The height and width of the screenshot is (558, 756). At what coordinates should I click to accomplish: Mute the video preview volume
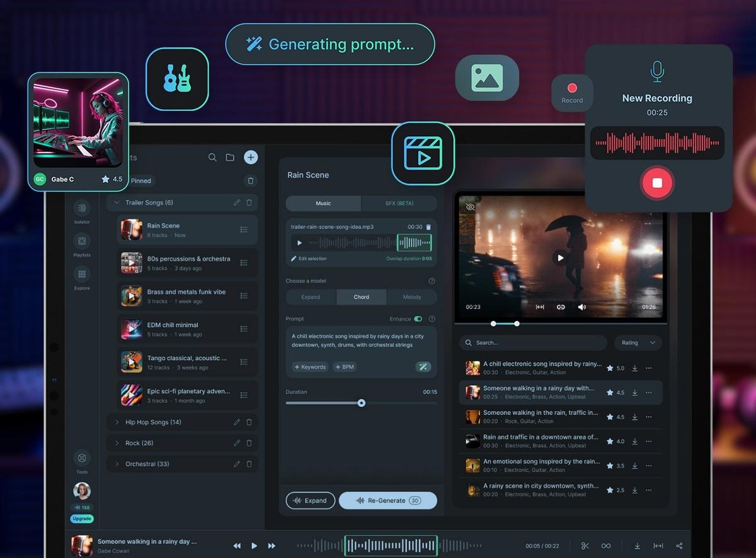point(581,307)
